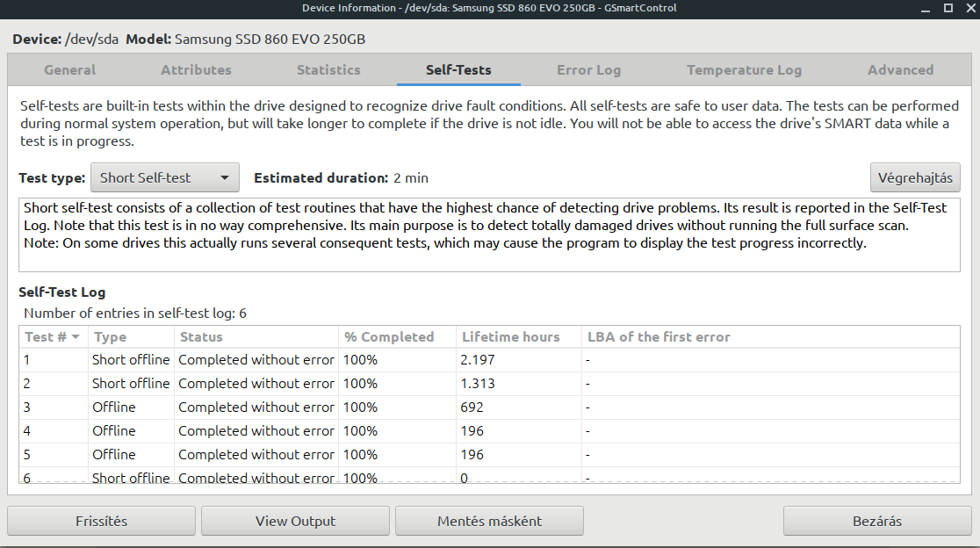Switch to the Advanced tab
The image size is (980, 548).
(900, 70)
